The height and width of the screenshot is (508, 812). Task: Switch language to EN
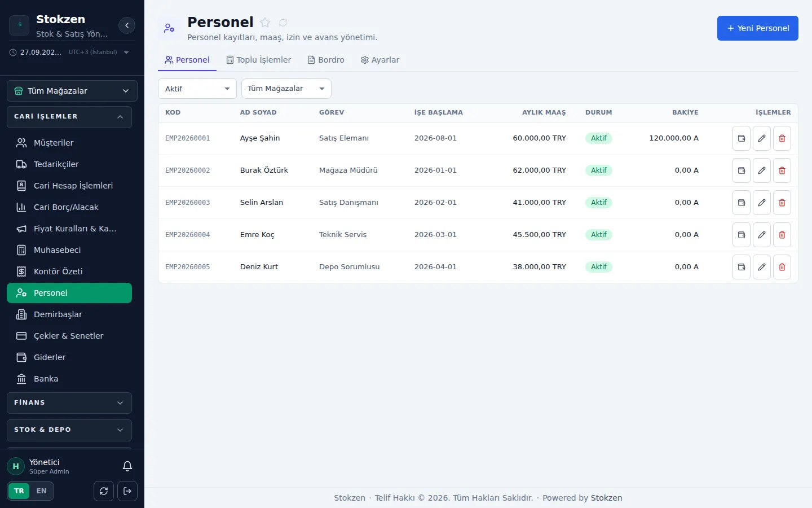(42, 491)
